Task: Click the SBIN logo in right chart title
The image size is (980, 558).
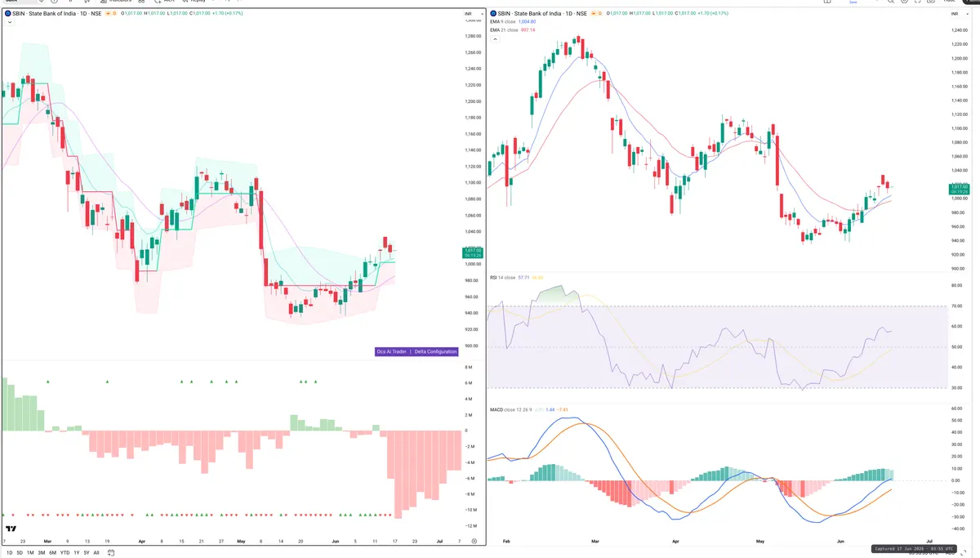Action: coord(493,12)
